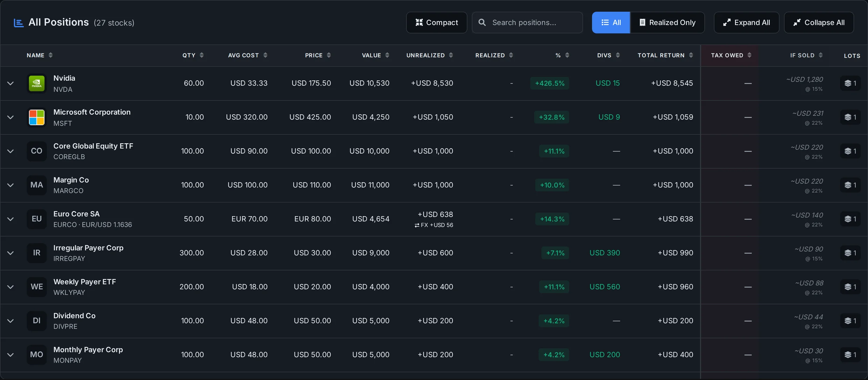Click the Microsoft logo icon
The height and width of the screenshot is (380, 868).
[36, 117]
